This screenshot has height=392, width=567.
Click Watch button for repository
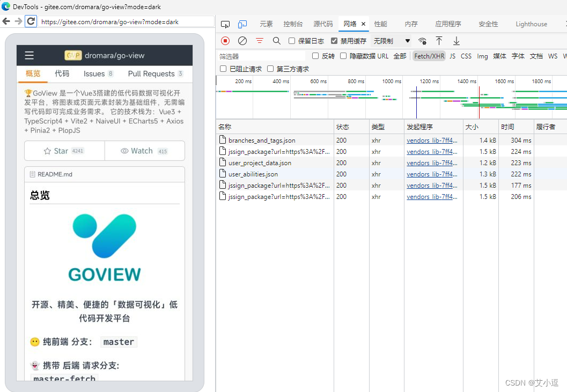[x=145, y=151]
